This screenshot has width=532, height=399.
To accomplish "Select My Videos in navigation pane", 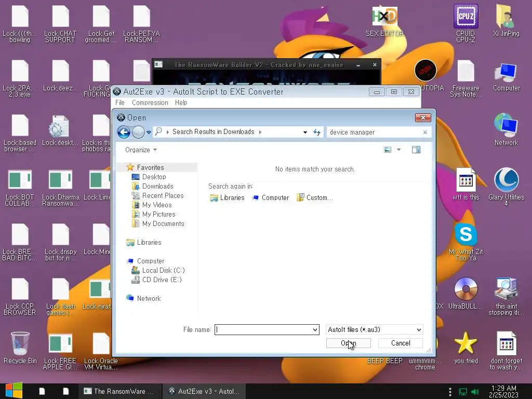I will pyautogui.click(x=157, y=205).
